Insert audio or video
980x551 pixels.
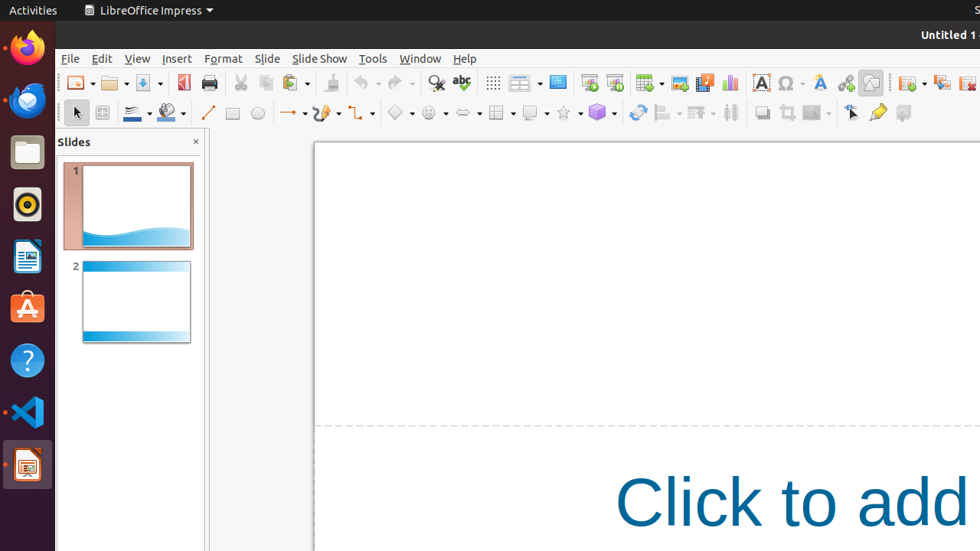(705, 83)
